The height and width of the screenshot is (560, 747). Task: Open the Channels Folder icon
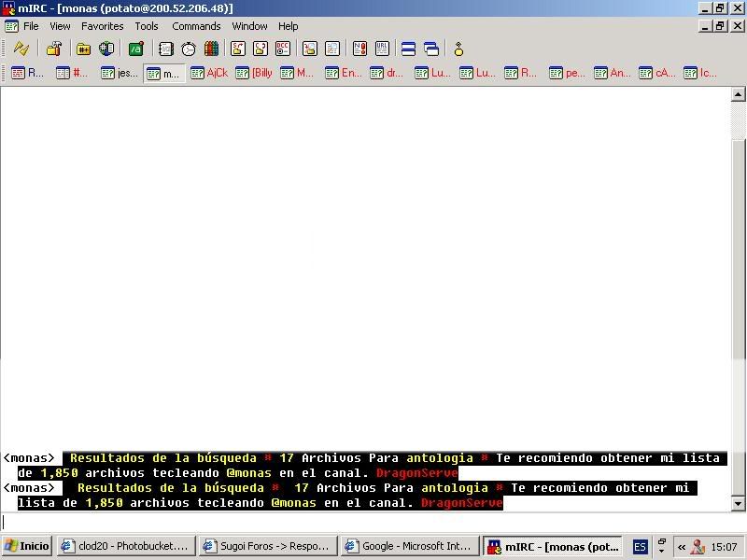click(x=83, y=49)
